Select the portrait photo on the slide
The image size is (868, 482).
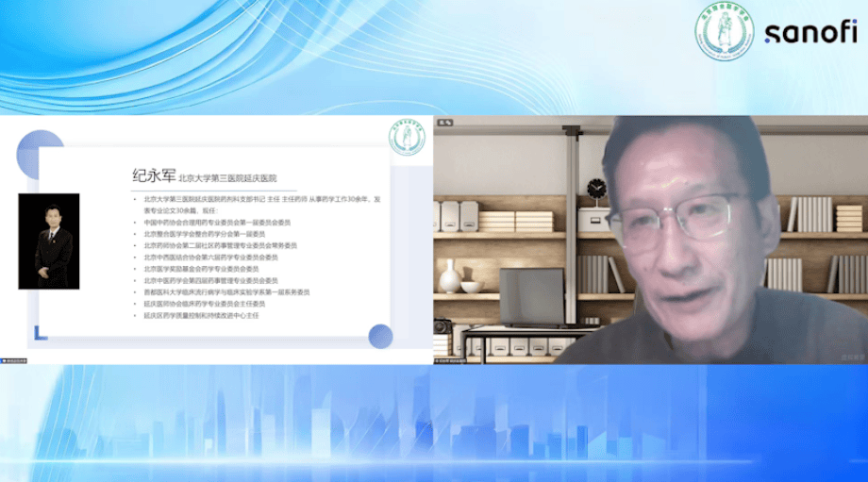(49, 241)
